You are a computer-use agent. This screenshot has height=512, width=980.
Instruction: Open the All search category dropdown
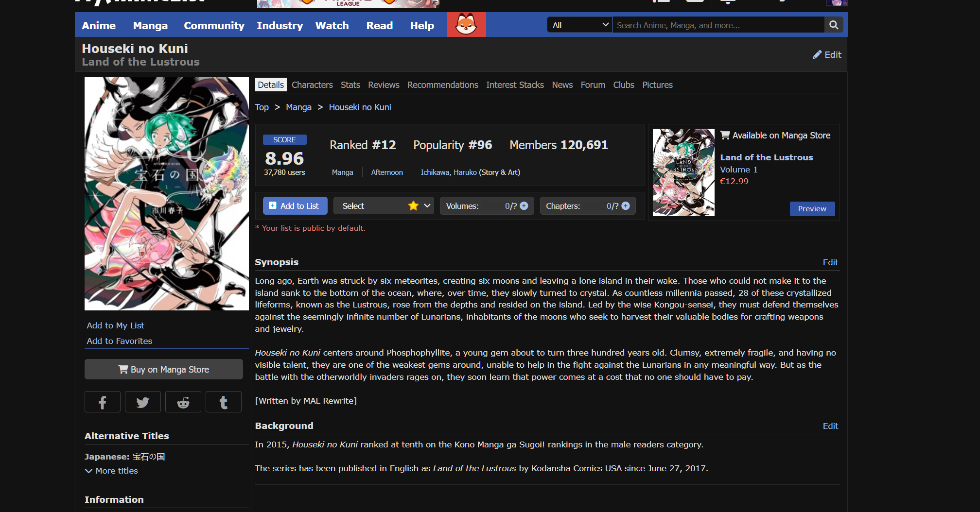pos(579,25)
